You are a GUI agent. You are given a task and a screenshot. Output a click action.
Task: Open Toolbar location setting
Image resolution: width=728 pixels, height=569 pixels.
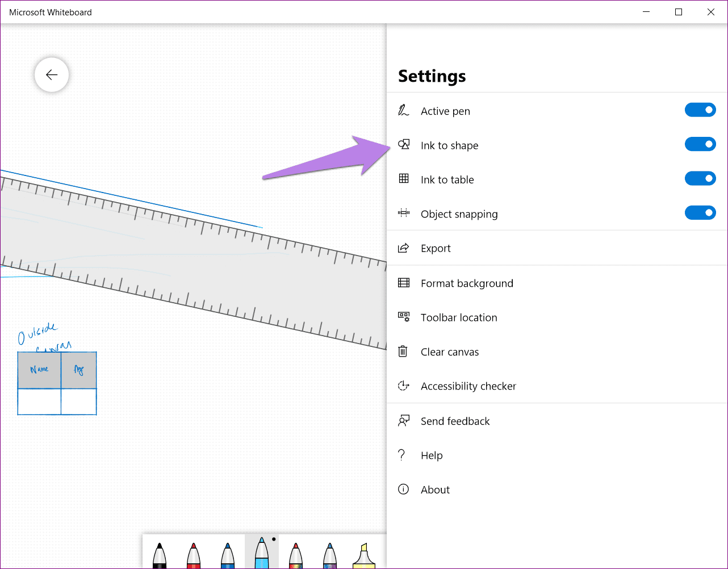tap(557, 317)
